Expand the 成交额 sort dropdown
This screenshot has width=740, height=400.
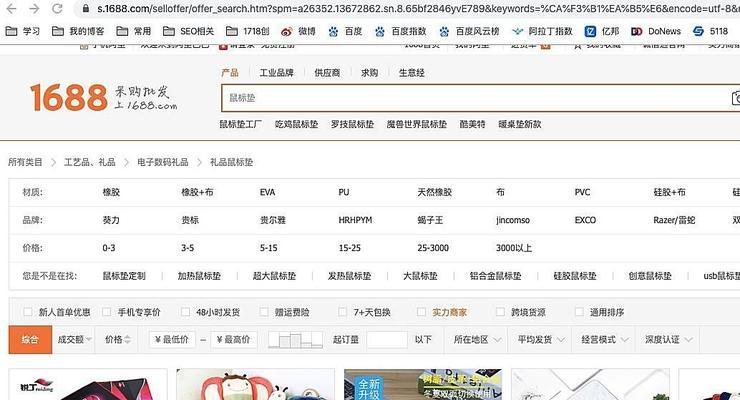pyautogui.click(x=74, y=340)
